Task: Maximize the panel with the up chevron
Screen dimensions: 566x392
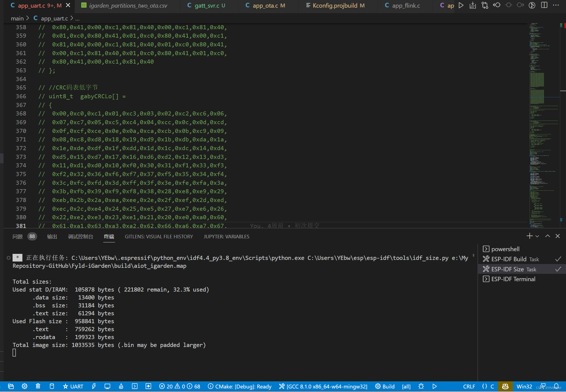Action: point(547,236)
